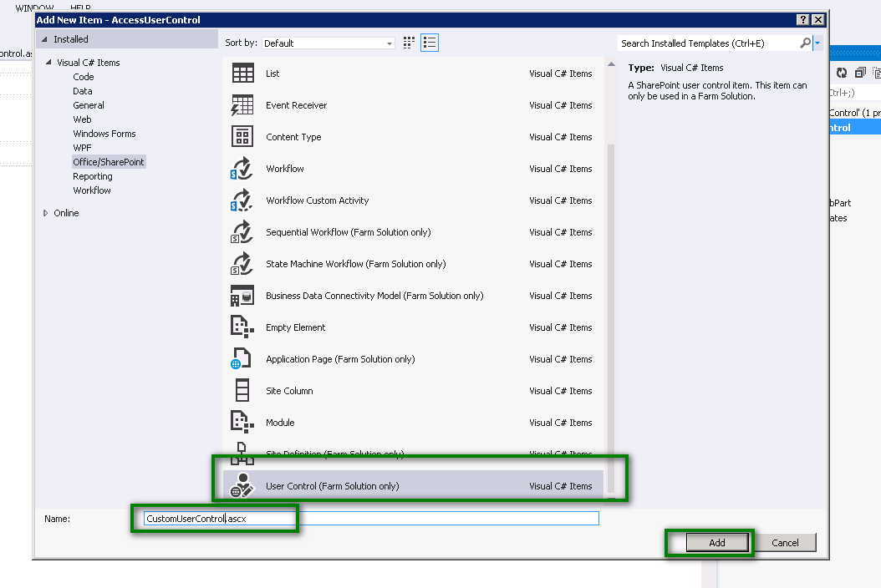Click the Module template icon
This screenshot has width=881, height=588.
click(x=242, y=422)
